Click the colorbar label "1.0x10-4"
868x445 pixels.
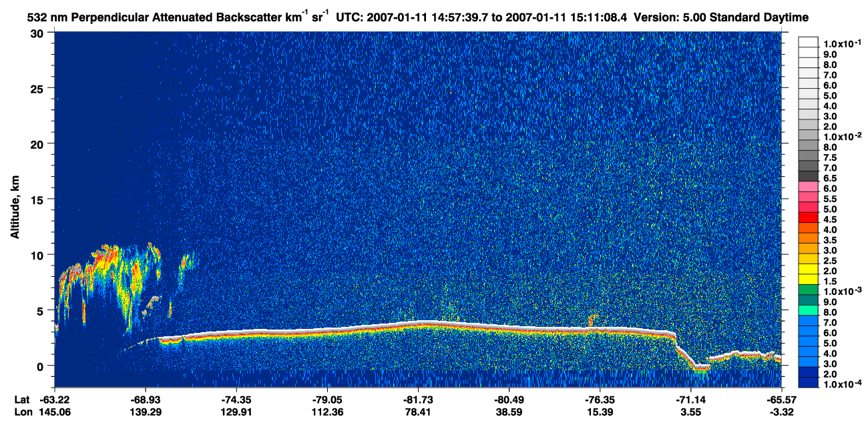842,385
